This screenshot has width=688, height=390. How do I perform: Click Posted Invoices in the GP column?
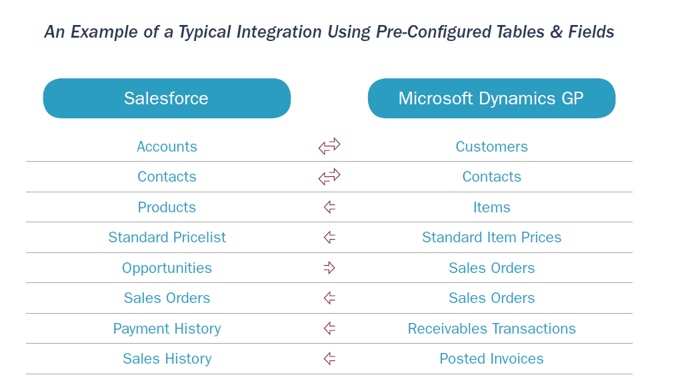click(x=491, y=359)
